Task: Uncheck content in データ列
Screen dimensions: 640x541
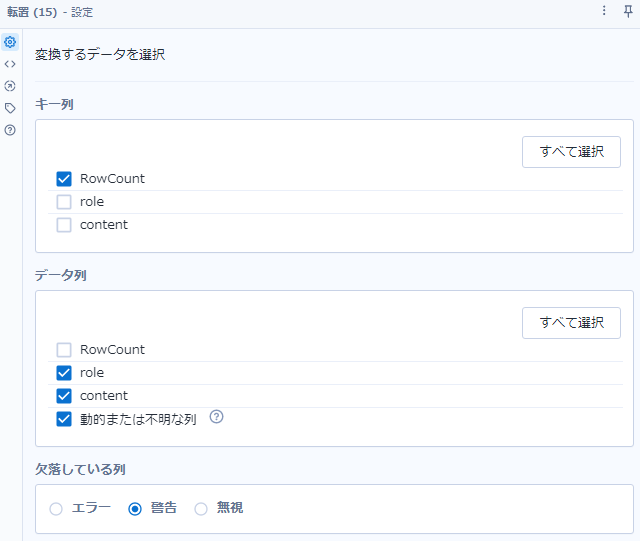Action: pyautogui.click(x=64, y=396)
